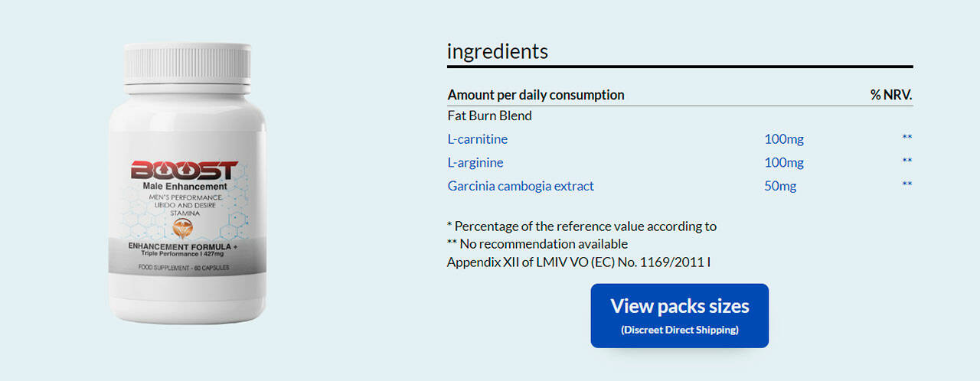Click the Appendix XII of LMIV footnote
This screenshot has width=980, height=381.
click(x=579, y=262)
